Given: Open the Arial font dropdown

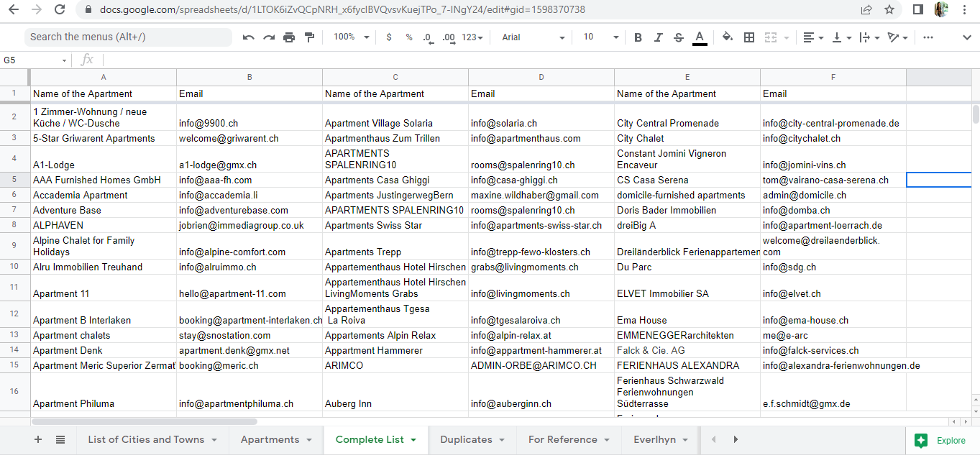Looking at the screenshot, I should point(533,37).
